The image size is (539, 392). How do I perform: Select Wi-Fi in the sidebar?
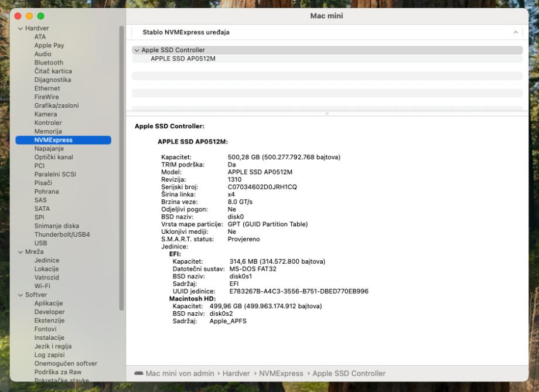tap(42, 286)
